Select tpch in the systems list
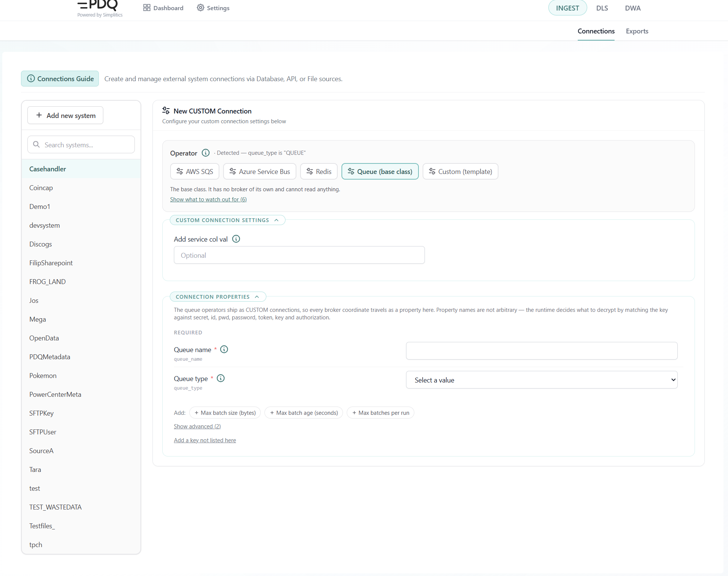Viewport: 728px width, 576px height. coord(81,544)
